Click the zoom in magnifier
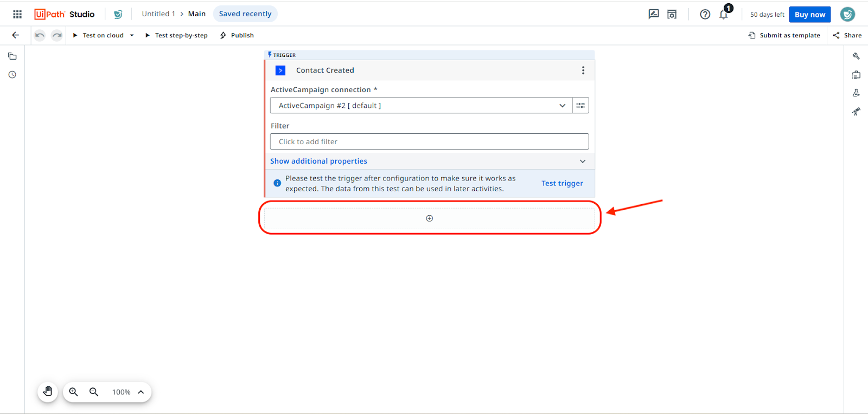This screenshot has width=868, height=414. click(x=74, y=392)
